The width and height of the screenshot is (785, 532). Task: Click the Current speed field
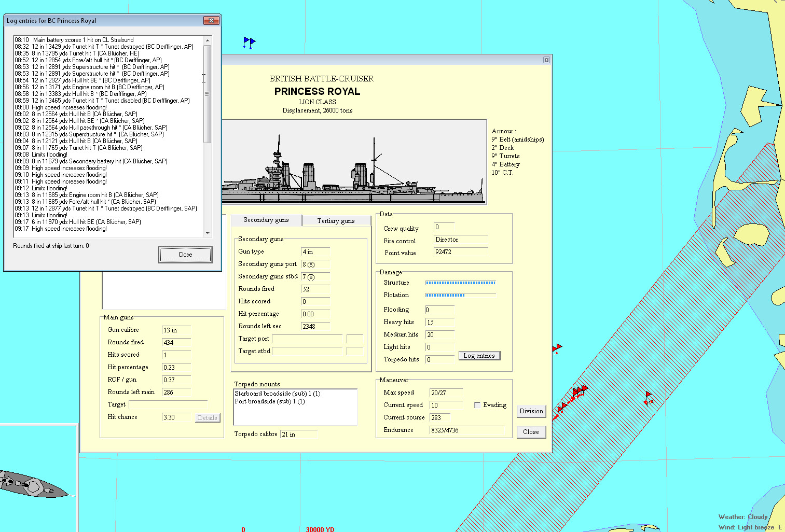click(x=446, y=405)
